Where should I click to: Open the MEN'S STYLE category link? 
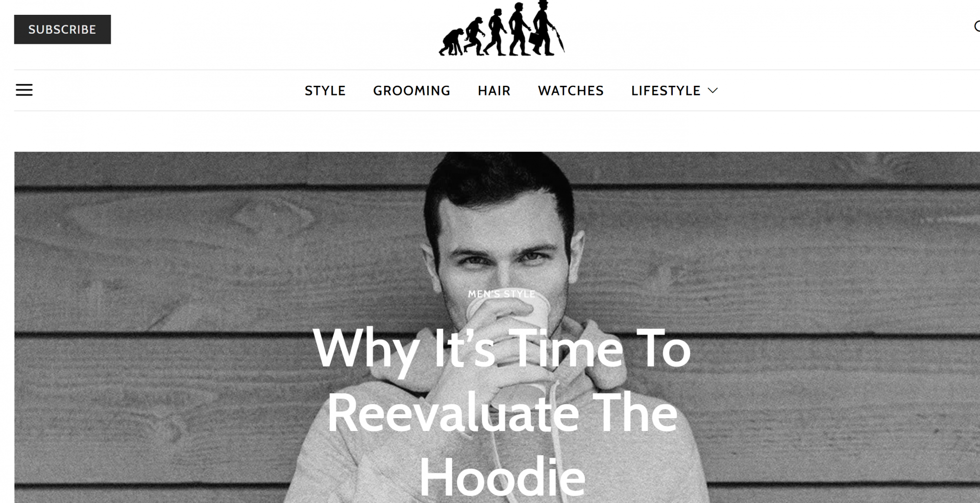coord(502,294)
